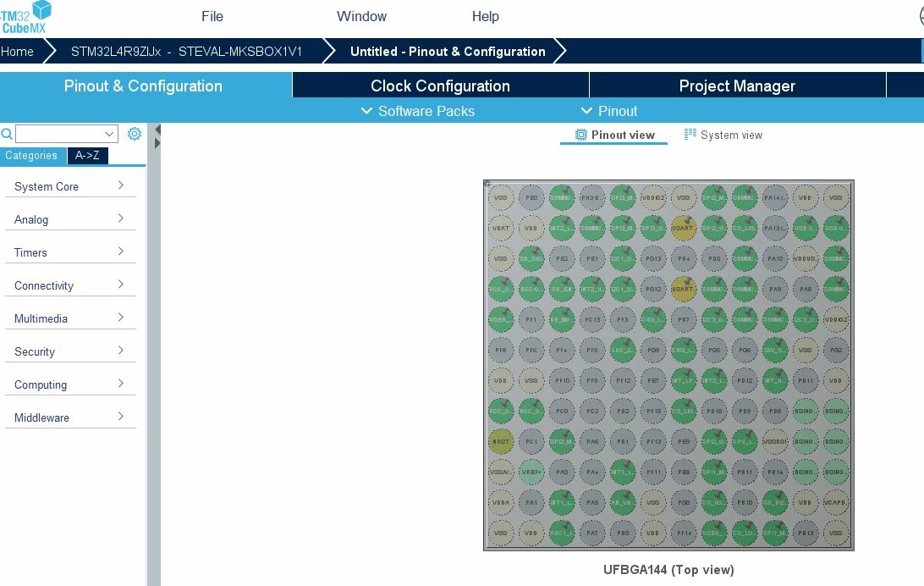Screen dimensions: 924x586
Task: Select the Pinout view tab
Action: pos(613,135)
